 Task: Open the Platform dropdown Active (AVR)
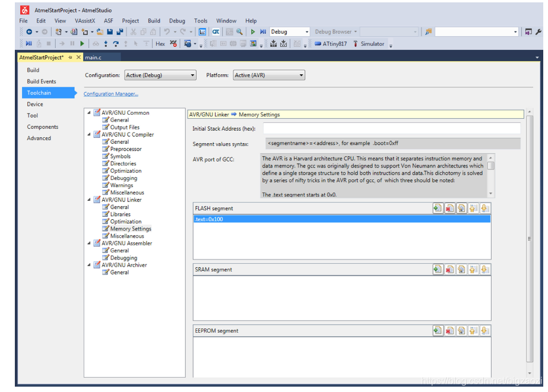click(269, 75)
